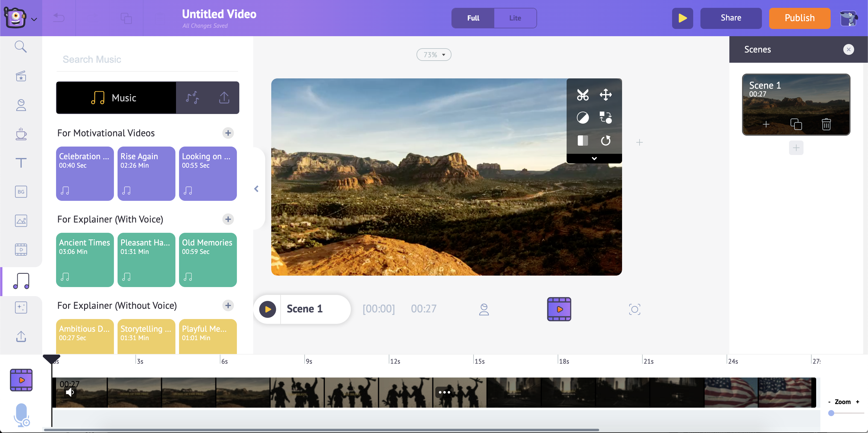Viewport: 868px width, 433px height.
Task: Delete Scene 1 using trash icon
Action: [x=826, y=125]
